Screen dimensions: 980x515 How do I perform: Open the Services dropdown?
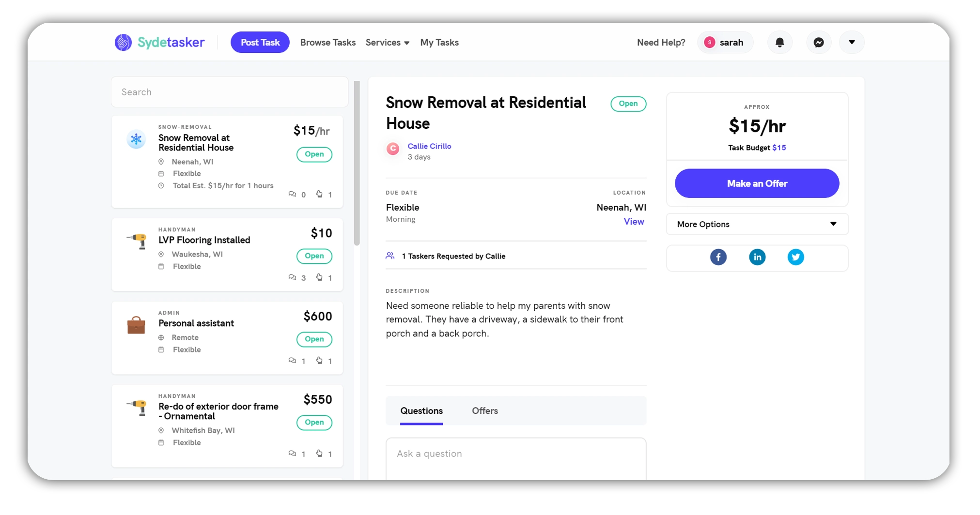(x=387, y=43)
